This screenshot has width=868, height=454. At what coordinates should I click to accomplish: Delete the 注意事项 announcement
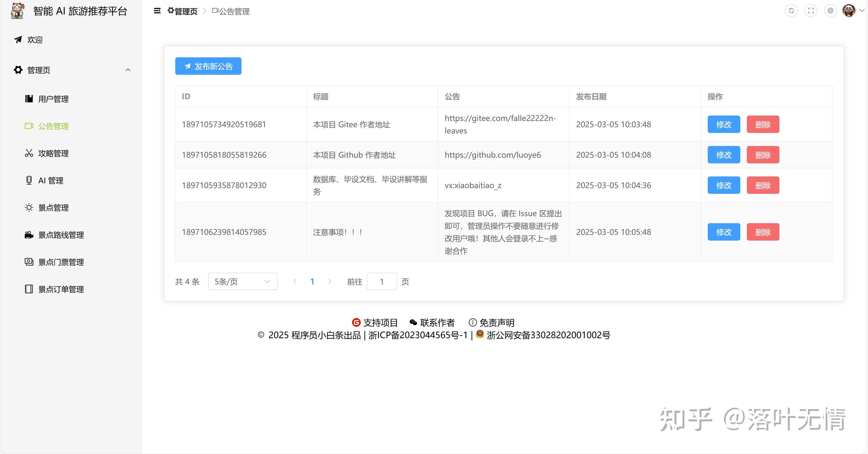tap(763, 232)
